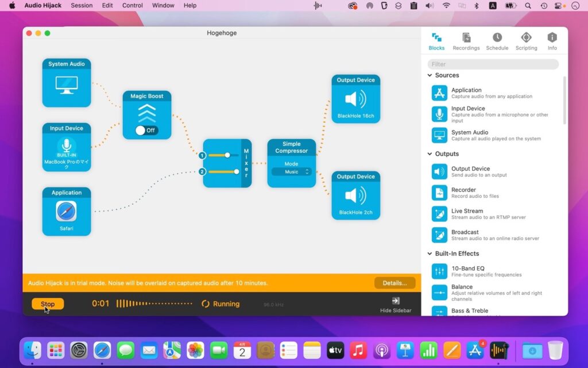Viewport: 588px width, 368px height.
Task: Collapse the Built-In Effects section
Action: click(430, 254)
